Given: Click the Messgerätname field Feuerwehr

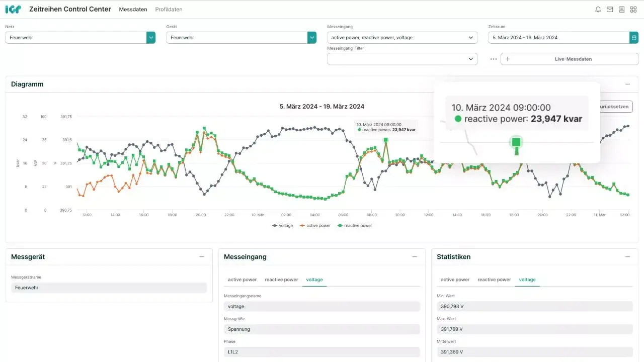Looking at the screenshot, I should click(x=109, y=288).
